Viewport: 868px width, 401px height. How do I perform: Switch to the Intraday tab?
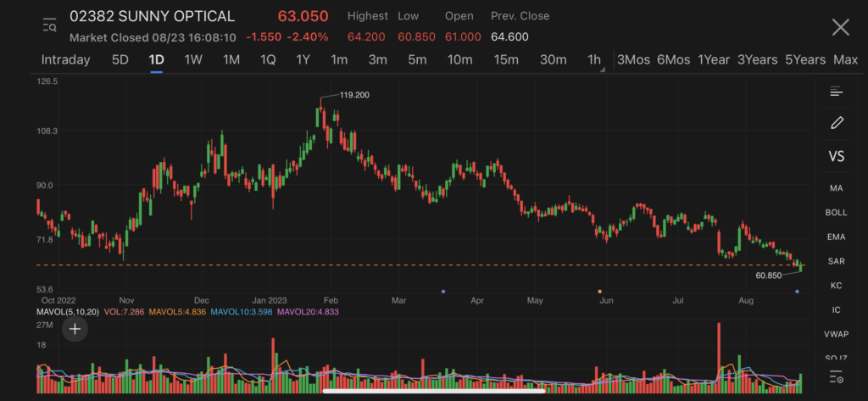point(65,60)
